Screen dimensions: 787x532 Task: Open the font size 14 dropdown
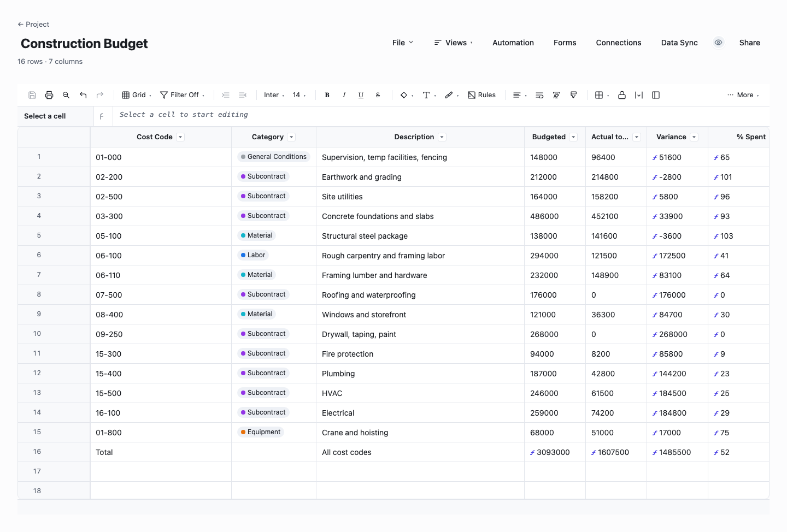click(x=299, y=95)
